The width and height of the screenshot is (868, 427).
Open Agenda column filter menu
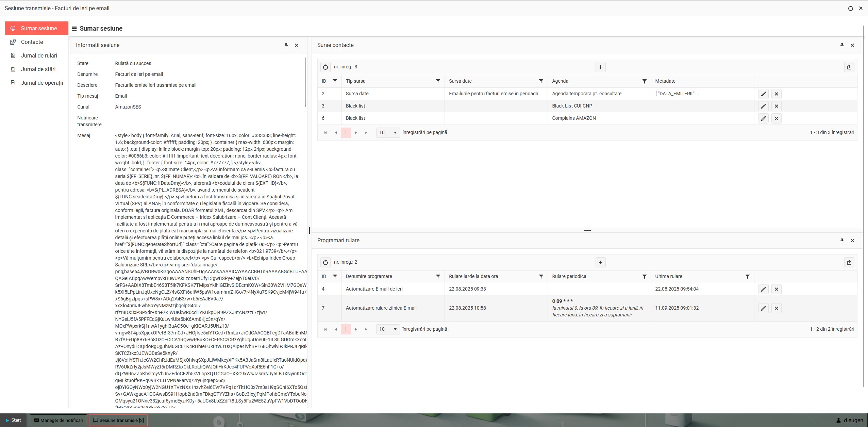tap(644, 81)
